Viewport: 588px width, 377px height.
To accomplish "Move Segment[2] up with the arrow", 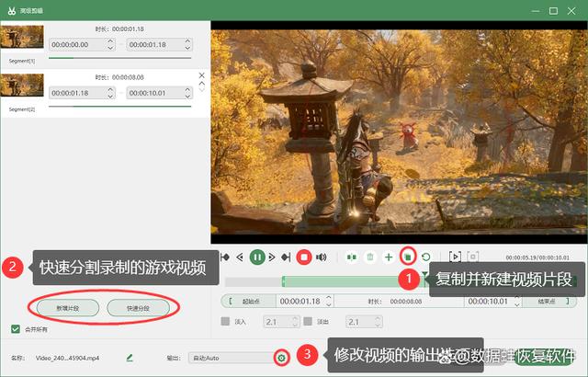I will pyautogui.click(x=202, y=84).
